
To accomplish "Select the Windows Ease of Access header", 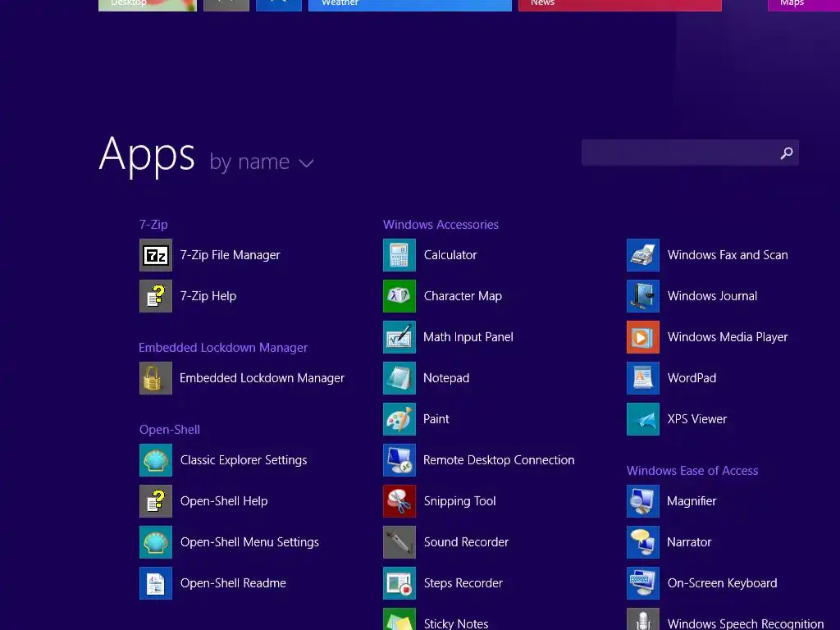I will pyautogui.click(x=692, y=470).
